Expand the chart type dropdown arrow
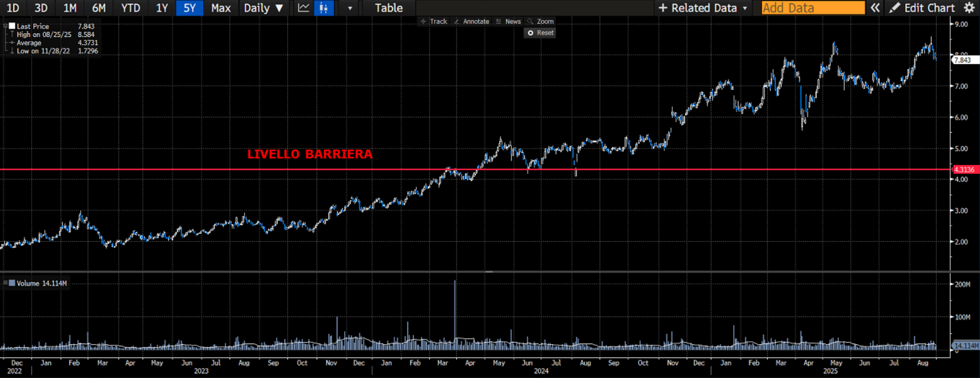The width and height of the screenshot is (980, 378). [x=350, y=8]
